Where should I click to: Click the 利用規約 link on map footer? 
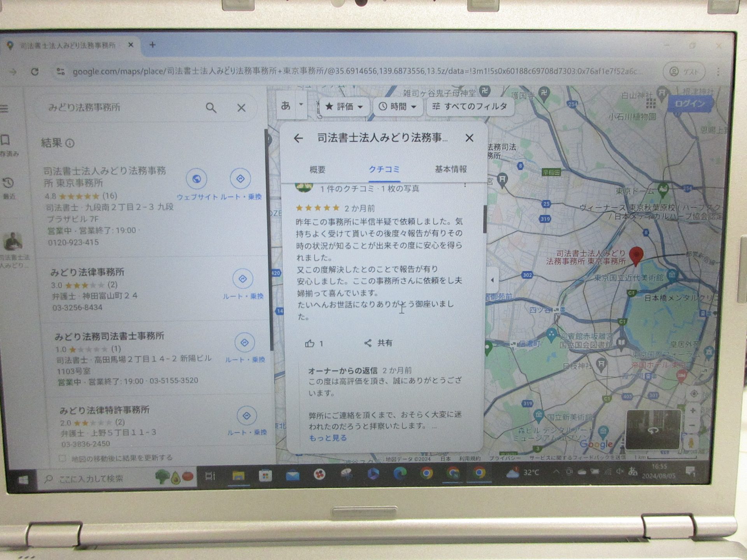pos(469,459)
